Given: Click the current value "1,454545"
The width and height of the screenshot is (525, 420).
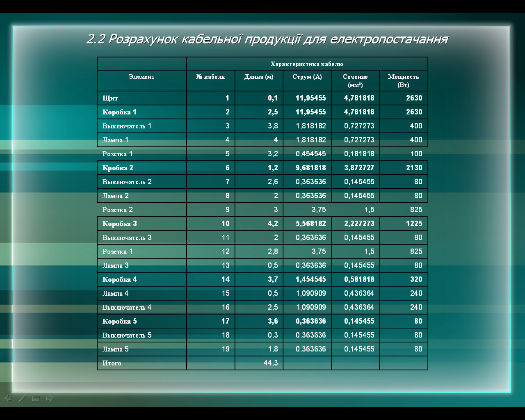Looking at the screenshot, I should 311,280.
